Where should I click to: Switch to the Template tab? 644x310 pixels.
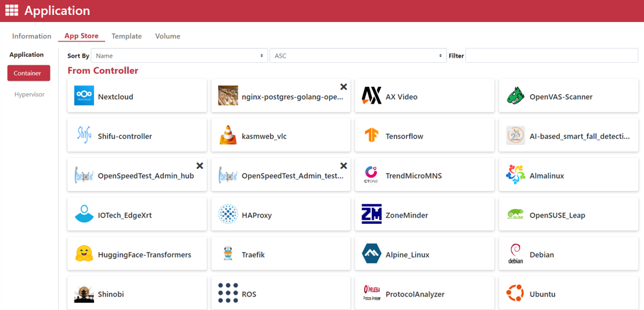(126, 36)
